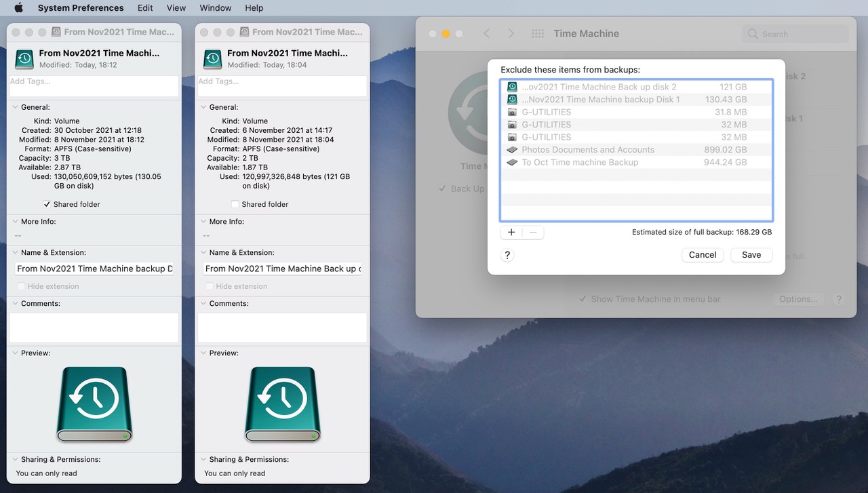Cancel the exclusion sheet

pyautogui.click(x=703, y=255)
